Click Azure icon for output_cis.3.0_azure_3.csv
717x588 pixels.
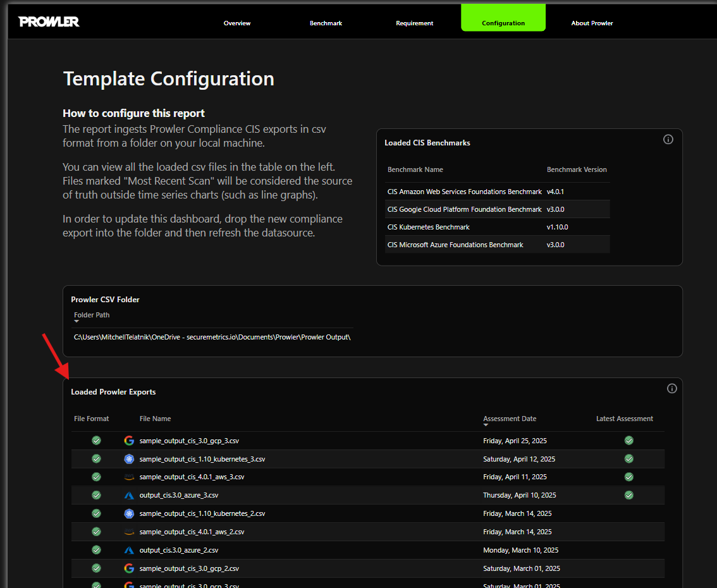pyautogui.click(x=129, y=495)
